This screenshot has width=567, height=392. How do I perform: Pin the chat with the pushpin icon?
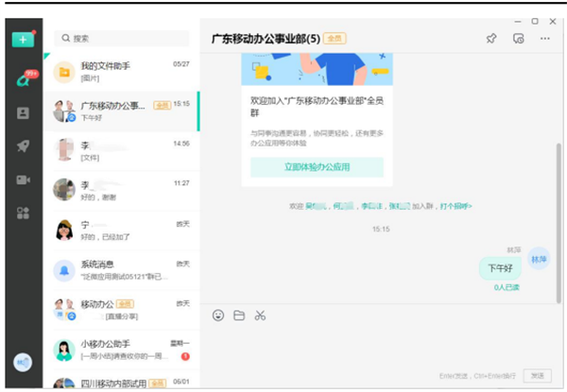(490, 39)
